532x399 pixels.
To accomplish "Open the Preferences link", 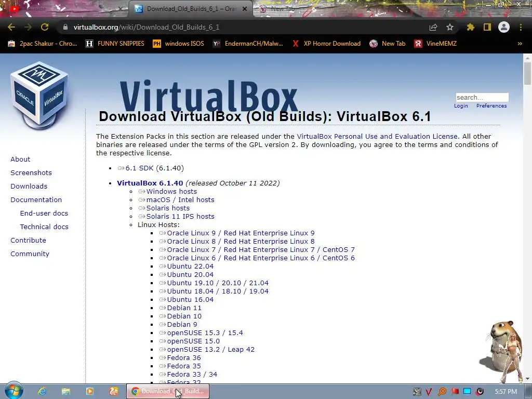I will (x=491, y=106).
